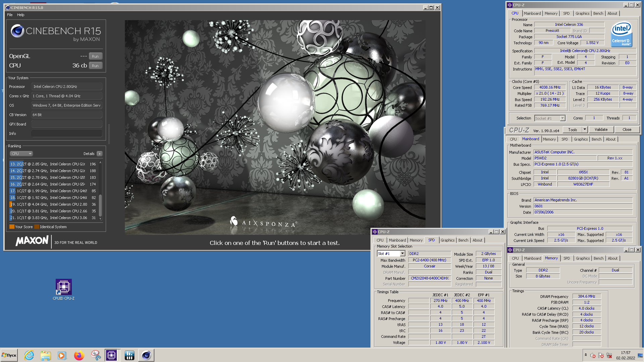
Task: Open the Snipping Tool taskbar icon
Action: 96,355
